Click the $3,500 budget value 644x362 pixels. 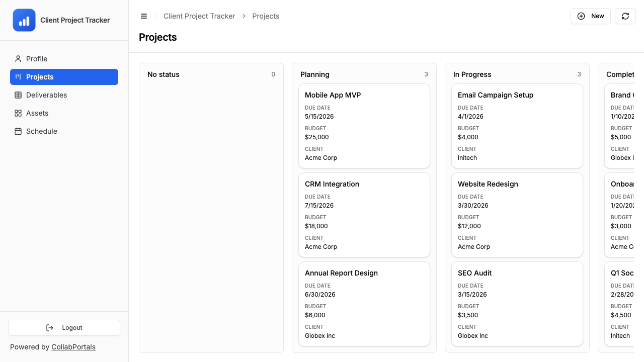point(468,315)
